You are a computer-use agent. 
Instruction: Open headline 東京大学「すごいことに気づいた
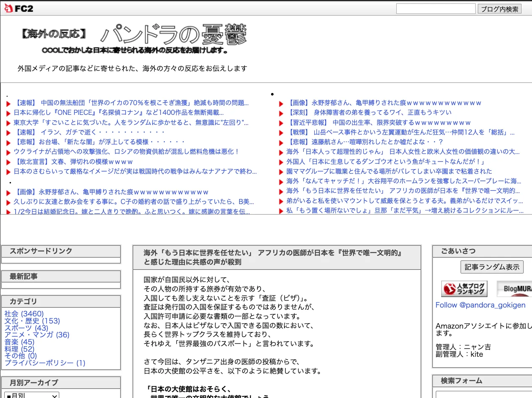coord(131,122)
